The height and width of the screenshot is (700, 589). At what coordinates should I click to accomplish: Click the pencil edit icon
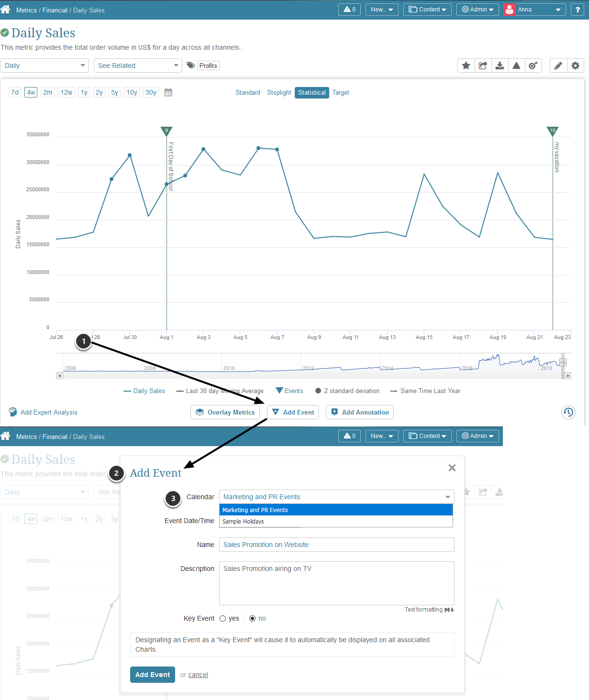tap(558, 66)
